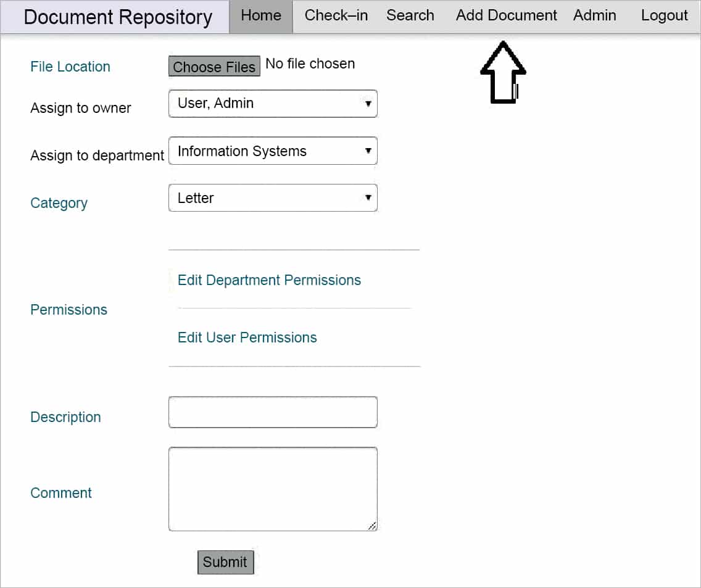Viewport: 701px width, 588px height.
Task: Click the Document Repository title
Action: [117, 17]
